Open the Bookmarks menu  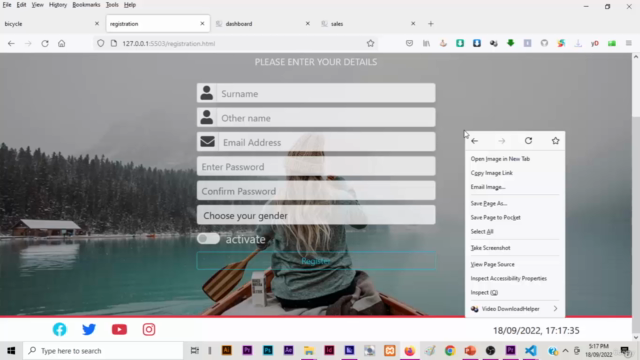[86, 5]
